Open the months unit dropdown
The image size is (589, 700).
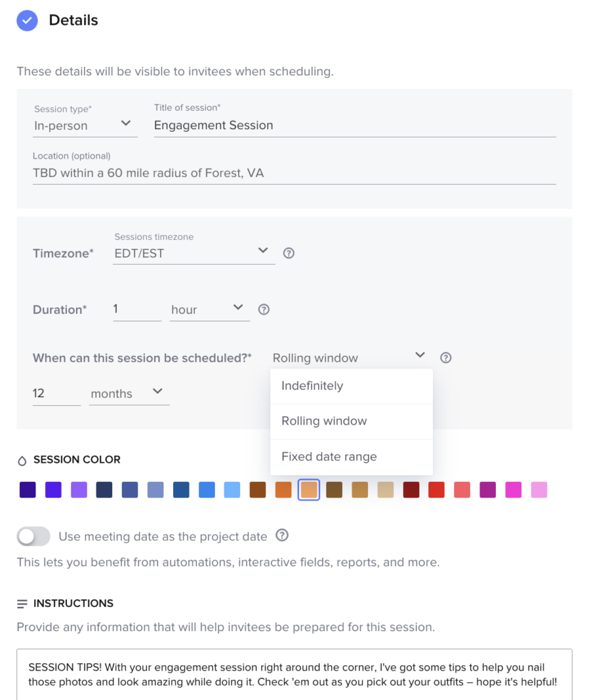click(x=129, y=394)
